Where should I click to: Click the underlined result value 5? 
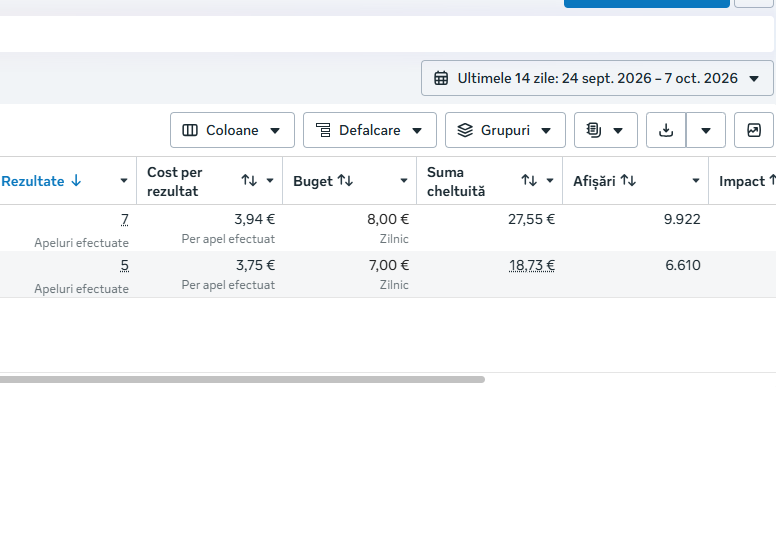[125, 265]
